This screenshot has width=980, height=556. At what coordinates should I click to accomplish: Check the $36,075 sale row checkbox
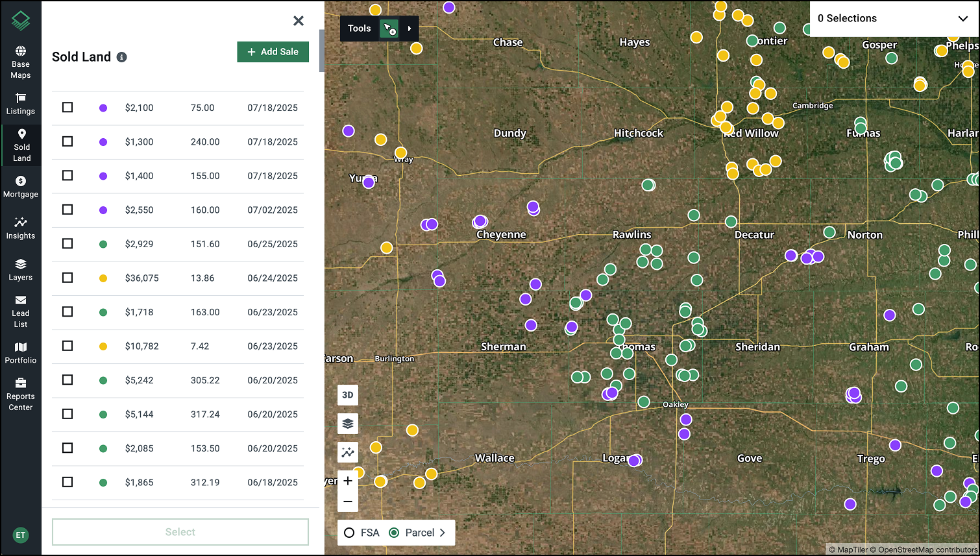coord(67,278)
